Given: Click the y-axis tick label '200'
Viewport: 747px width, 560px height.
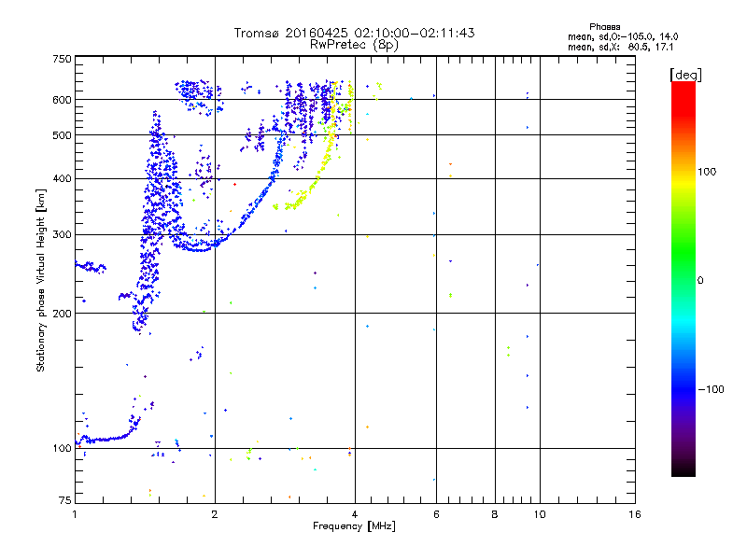Looking at the screenshot, I should click(x=62, y=314).
